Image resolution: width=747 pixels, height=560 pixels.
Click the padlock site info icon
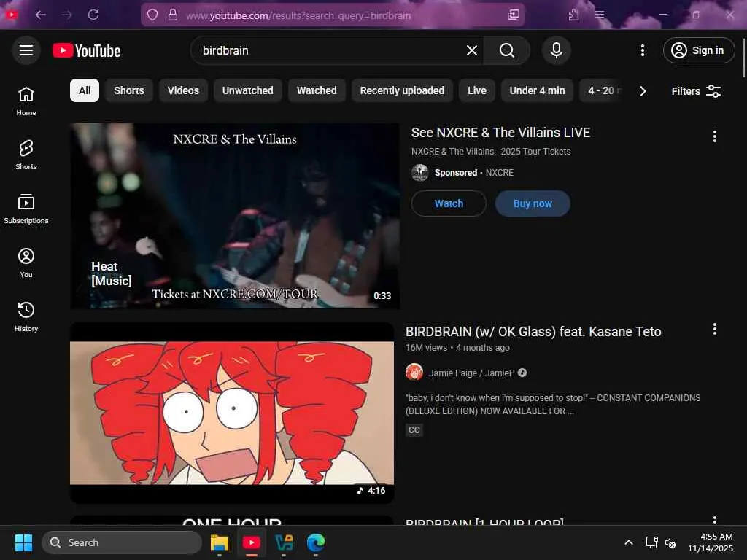click(173, 15)
